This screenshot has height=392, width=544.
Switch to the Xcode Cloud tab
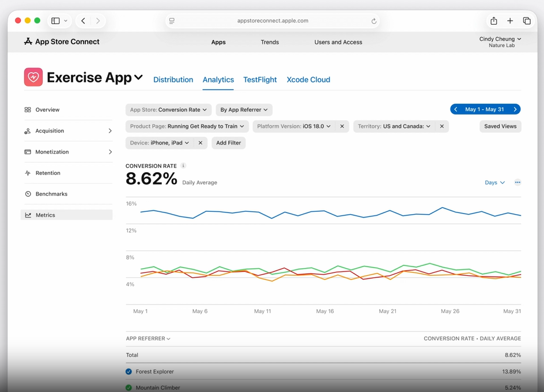[x=308, y=79]
